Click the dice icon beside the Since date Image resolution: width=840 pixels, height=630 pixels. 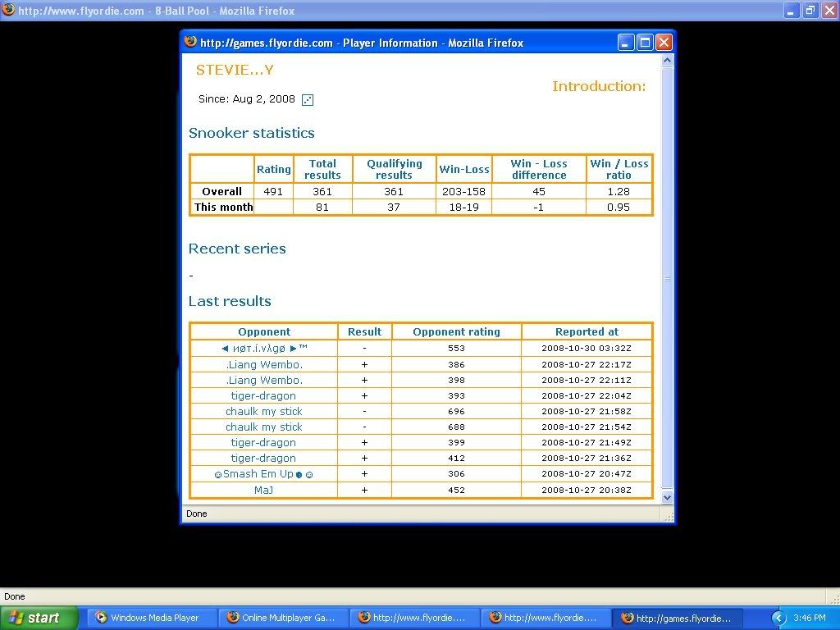[x=308, y=100]
